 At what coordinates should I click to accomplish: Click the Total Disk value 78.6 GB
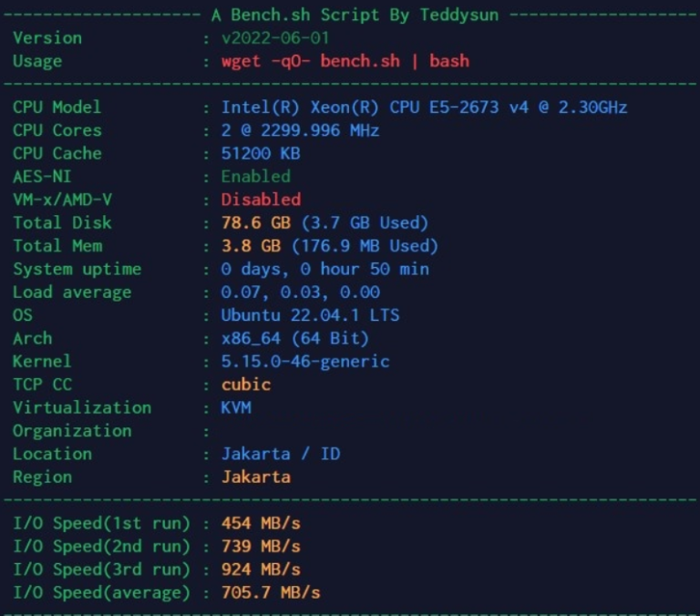tap(324, 222)
